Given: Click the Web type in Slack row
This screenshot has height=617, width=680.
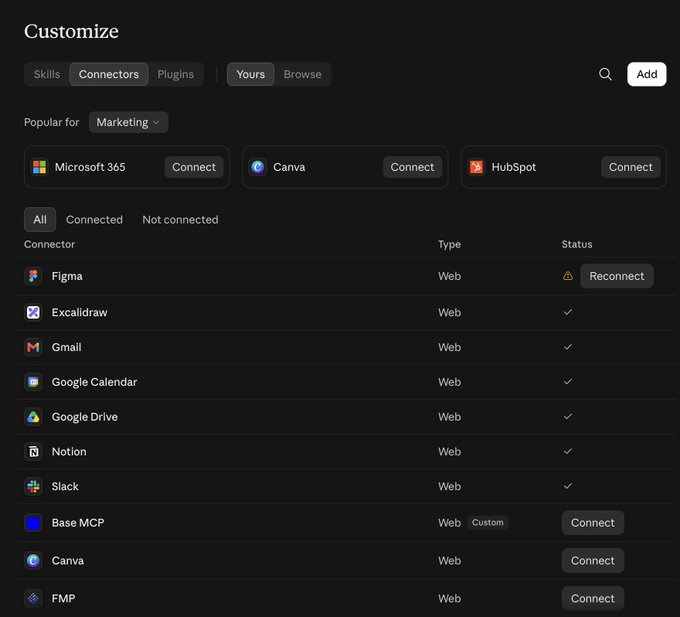Looking at the screenshot, I should tap(449, 486).
